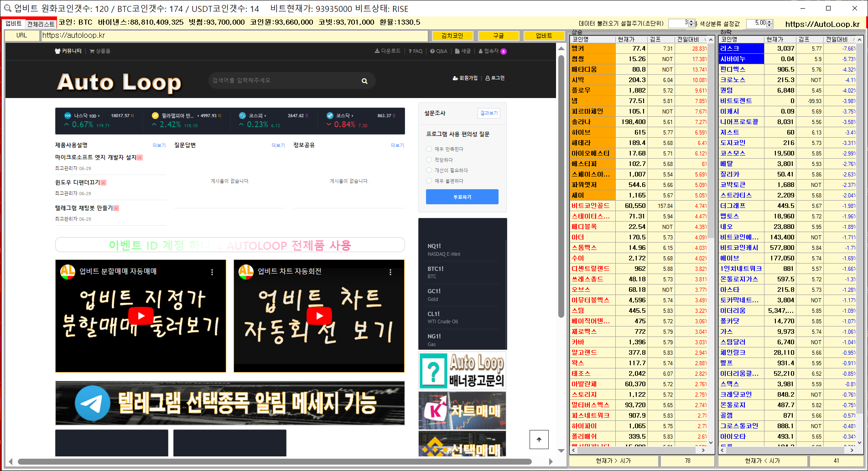Screen dimensions: 868x471
Task: Sort 하락 table by 전일대비 column
Action: point(839,39)
